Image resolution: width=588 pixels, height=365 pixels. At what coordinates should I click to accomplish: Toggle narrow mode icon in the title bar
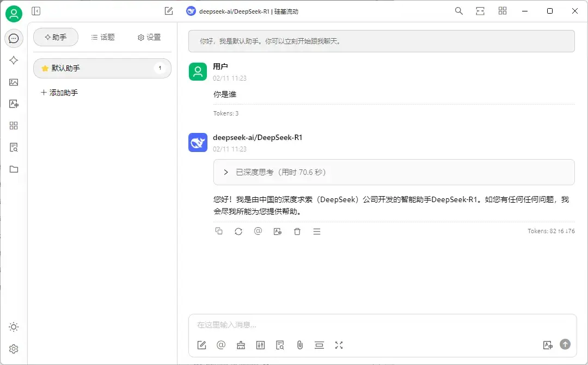click(480, 11)
